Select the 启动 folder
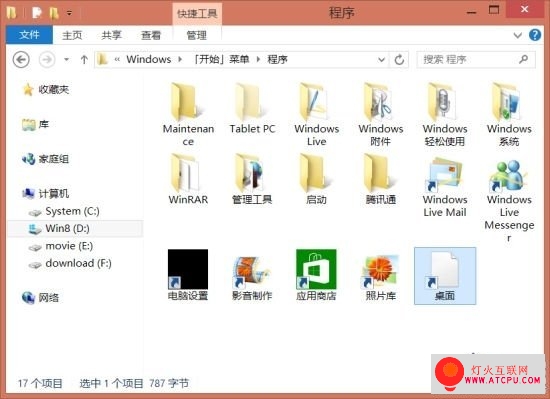The width and height of the screenshot is (550, 399). click(316, 179)
